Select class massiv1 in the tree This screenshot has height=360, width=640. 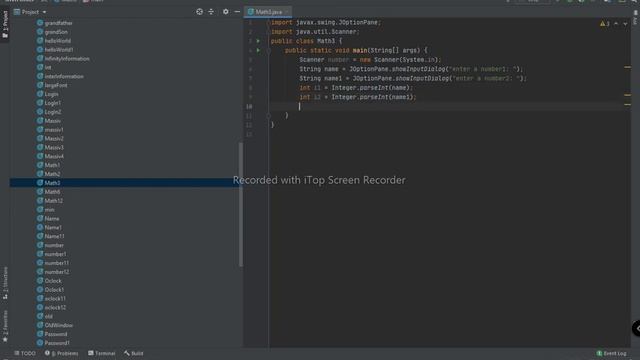(x=50, y=129)
